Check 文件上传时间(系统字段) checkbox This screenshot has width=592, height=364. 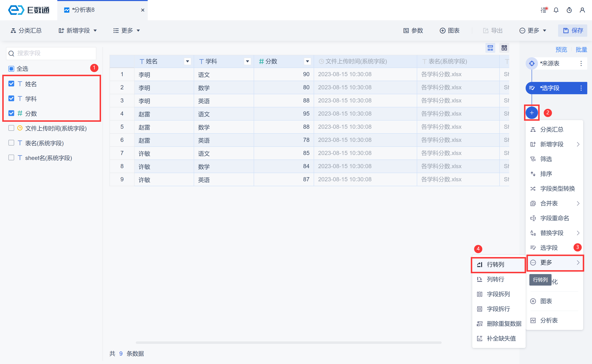(11, 128)
